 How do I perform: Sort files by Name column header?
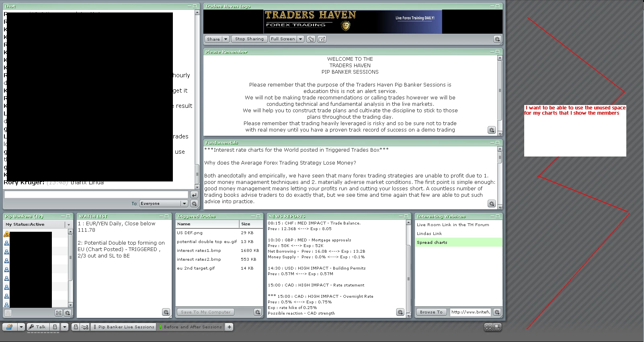coord(207,224)
